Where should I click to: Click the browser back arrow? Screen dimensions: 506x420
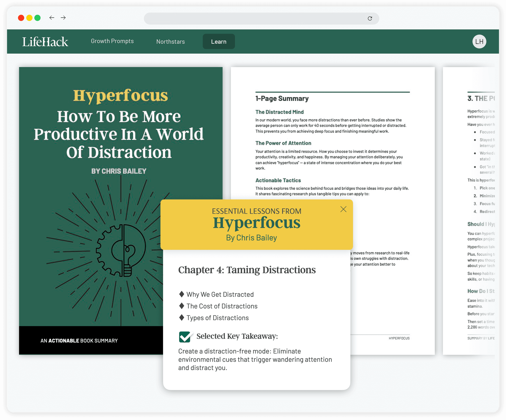[52, 18]
